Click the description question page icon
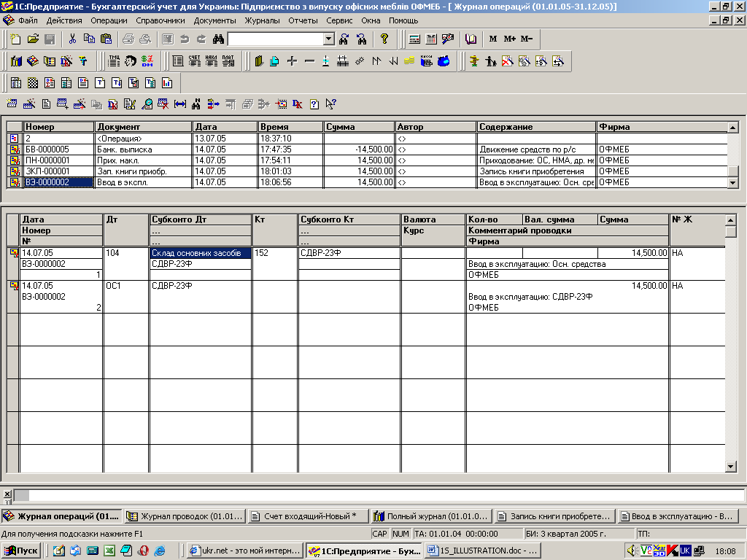This screenshot has width=747, height=560. pyautogui.click(x=314, y=104)
